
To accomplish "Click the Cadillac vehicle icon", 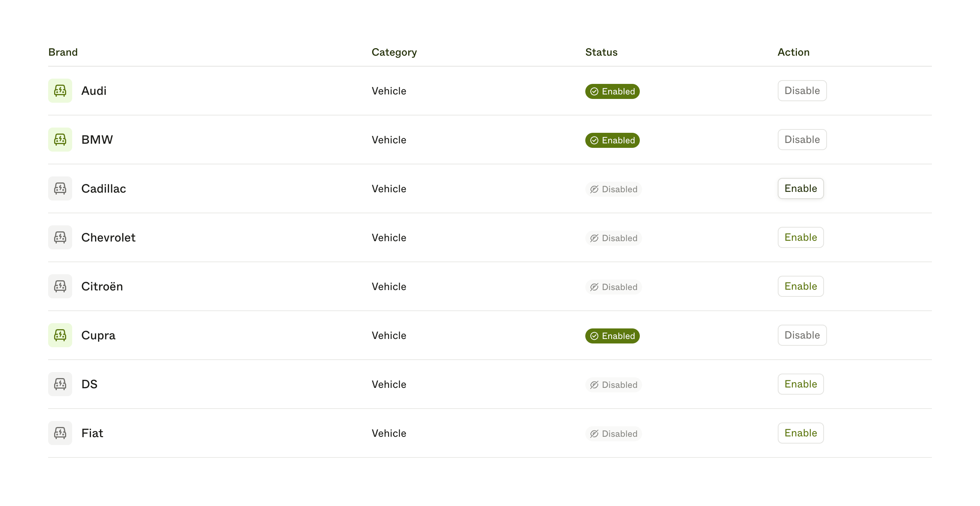I will [x=60, y=188].
